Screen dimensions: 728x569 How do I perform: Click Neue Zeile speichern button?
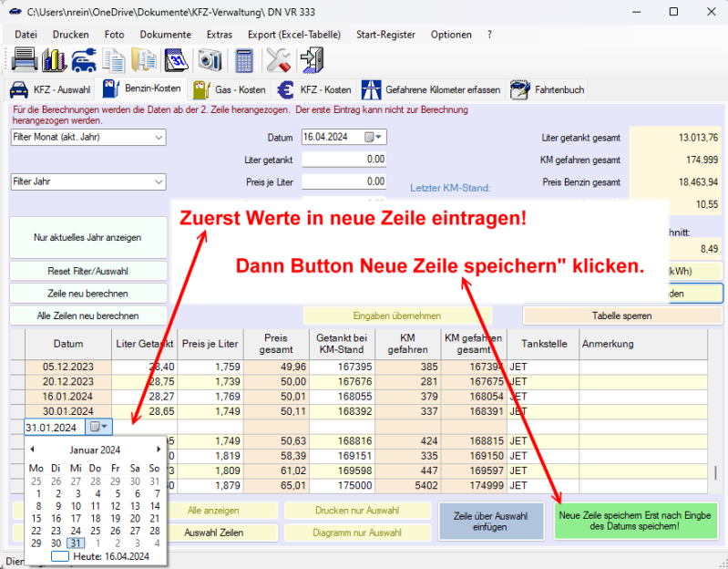coord(635,521)
